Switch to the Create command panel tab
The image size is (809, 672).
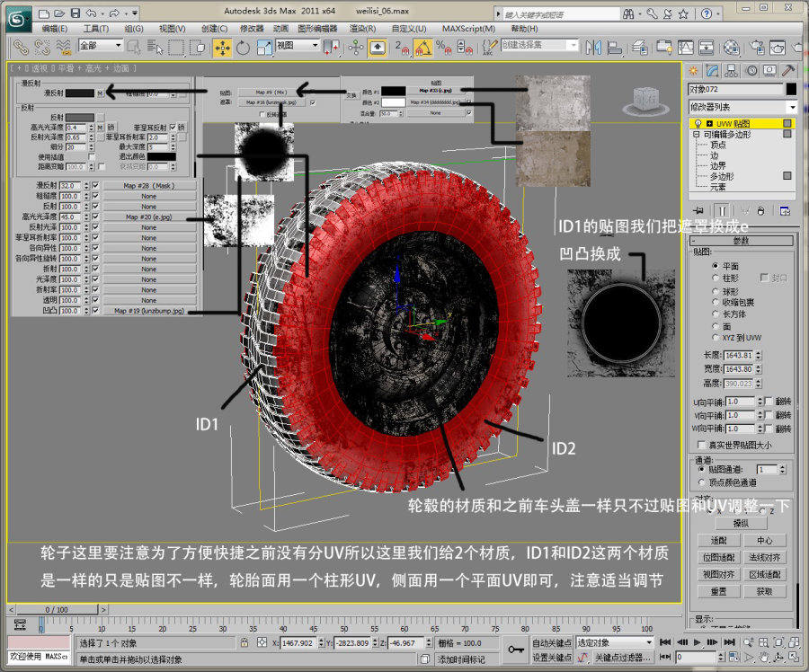point(693,71)
